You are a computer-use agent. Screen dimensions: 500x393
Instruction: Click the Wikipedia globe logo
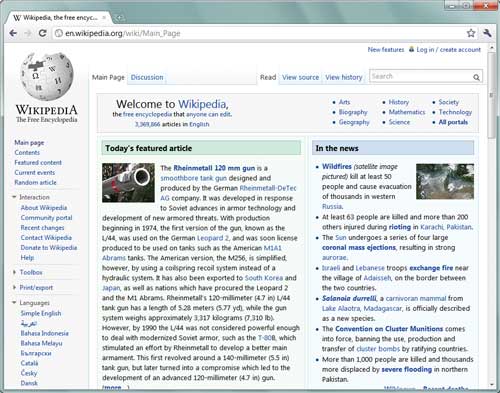tap(47, 77)
